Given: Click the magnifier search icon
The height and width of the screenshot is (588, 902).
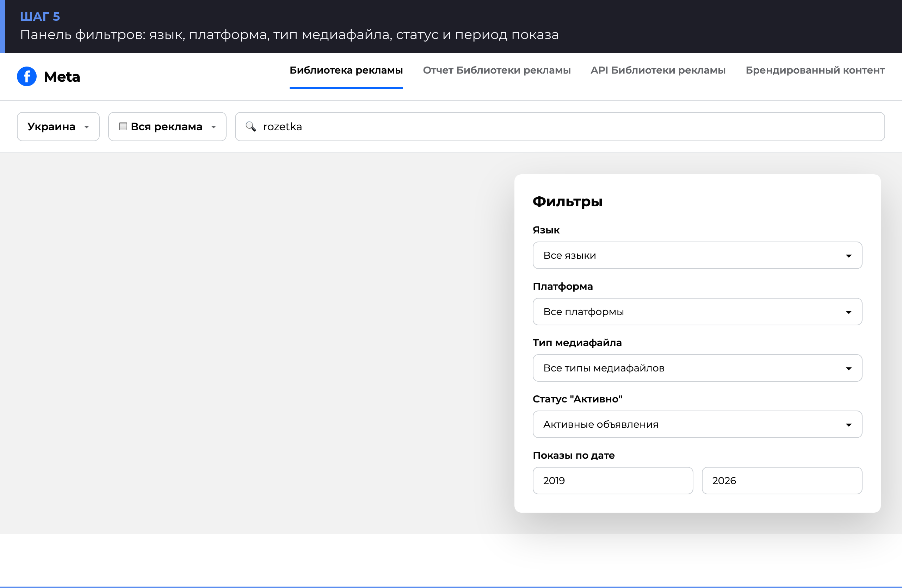Looking at the screenshot, I should coord(251,126).
